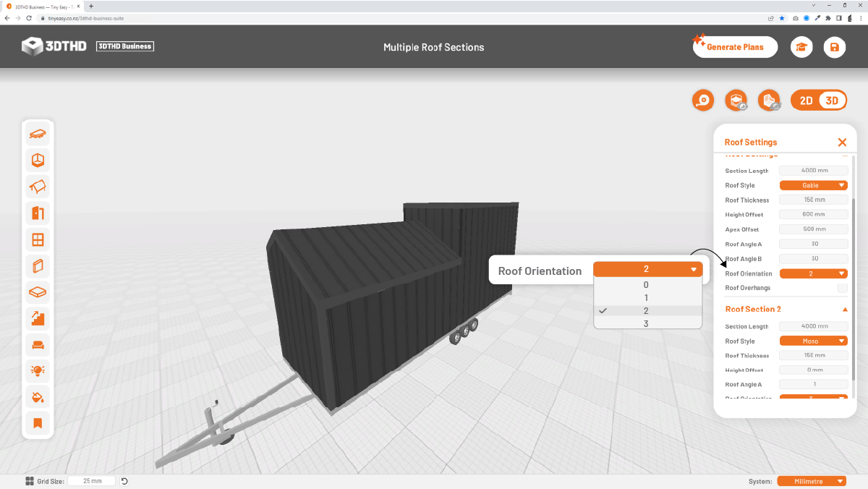The image size is (868, 489).
Task: Open the trailer settings tool
Action: click(x=38, y=134)
